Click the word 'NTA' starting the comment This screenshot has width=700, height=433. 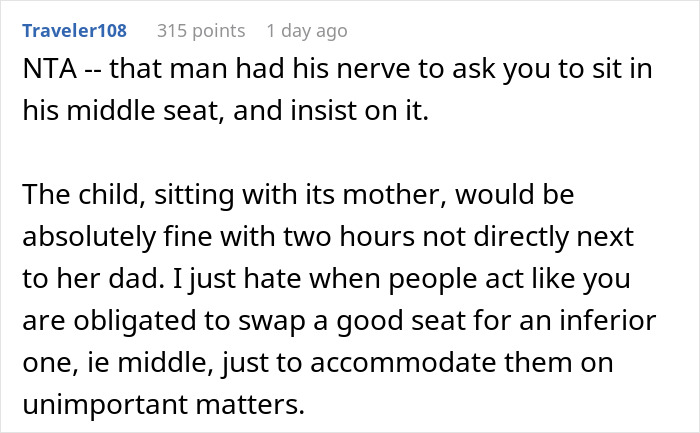pos(50,69)
